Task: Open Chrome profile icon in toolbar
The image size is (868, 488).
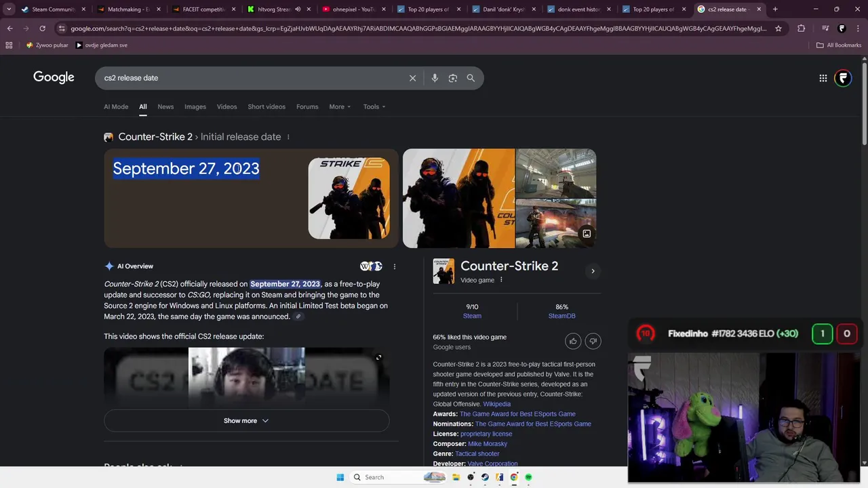Action: (842, 28)
